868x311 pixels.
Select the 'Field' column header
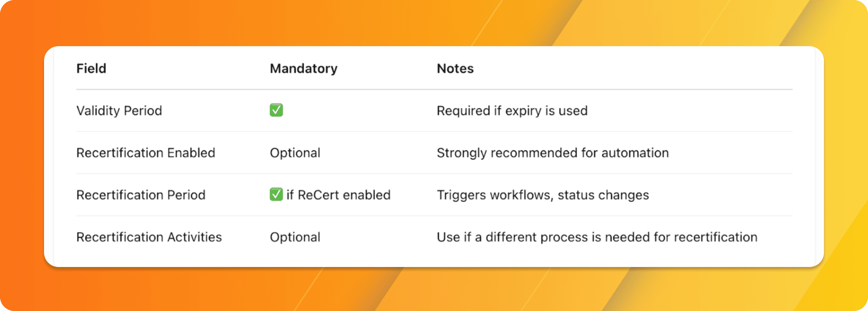point(91,69)
